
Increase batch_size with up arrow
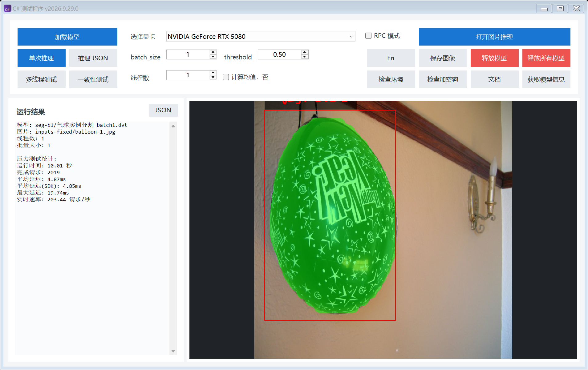[x=213, y=52]
